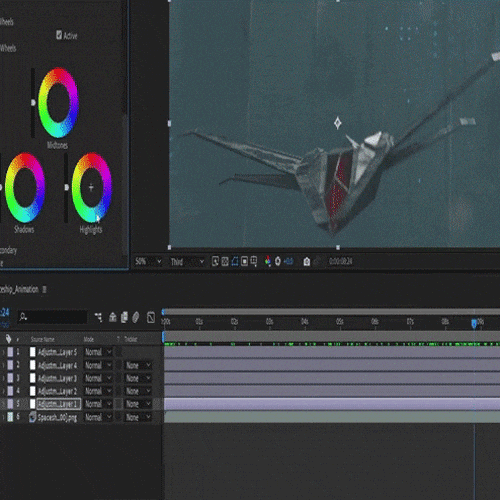Toggle preserve transparency for Adjustment Layer 1
The image size is (500, 500).
[x=118, y=404]
